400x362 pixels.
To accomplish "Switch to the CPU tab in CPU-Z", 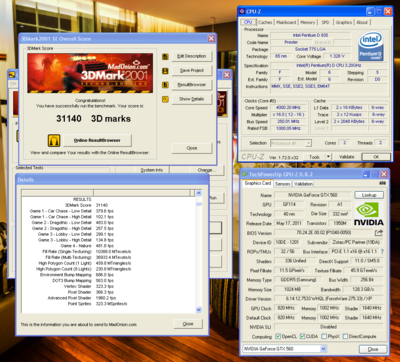I will pyautogui.click(x=248, y=22).
